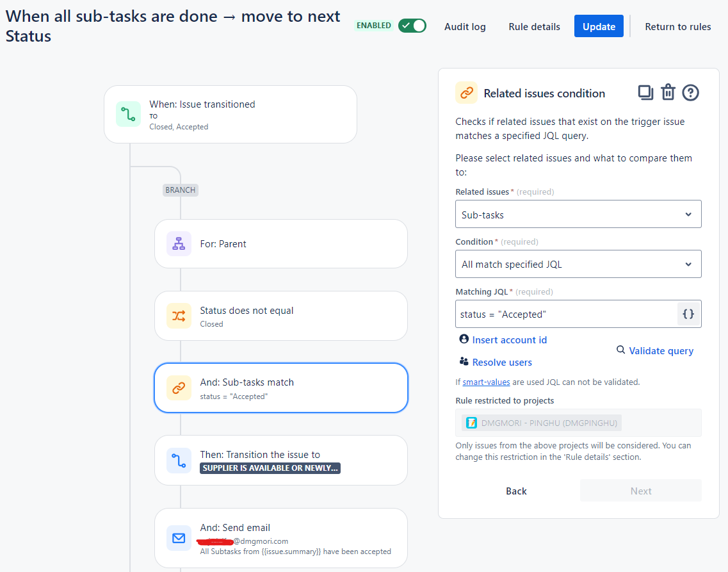Click the Status does not equal shuffle icon

pyautogui.click(x=179, y=316)
